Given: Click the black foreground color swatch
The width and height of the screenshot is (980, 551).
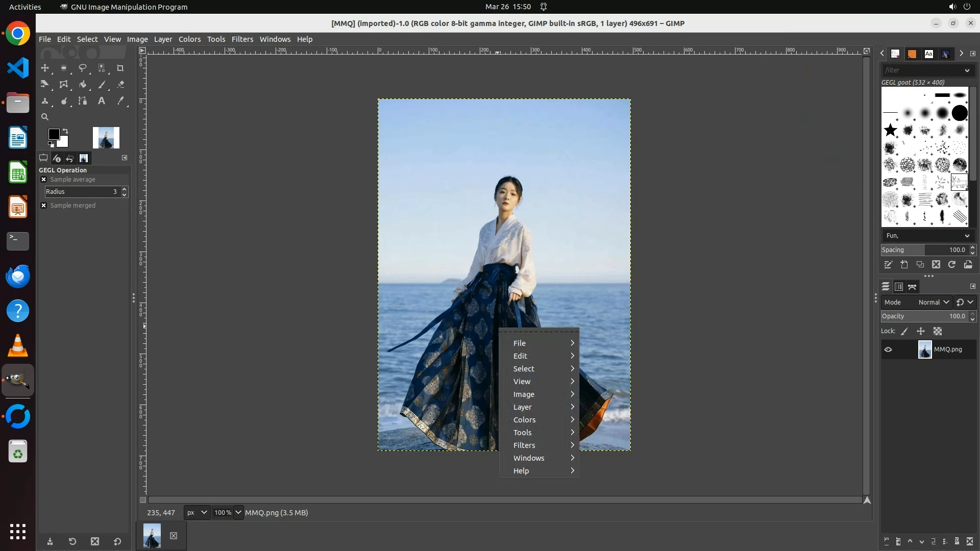Looking at the screenshot, I should pyautogui.click(x=53, y=134).
